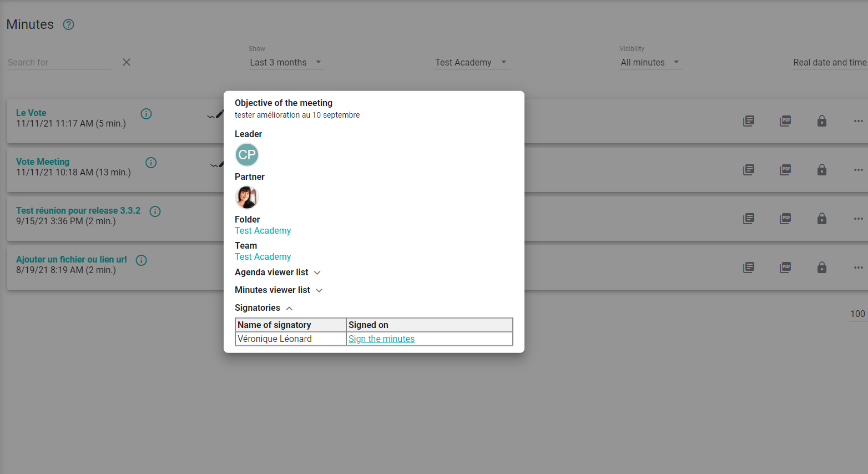Screen dimensions: 868x474
Task: Open the Real date and time dropdown
Action: tap(830, 62)
